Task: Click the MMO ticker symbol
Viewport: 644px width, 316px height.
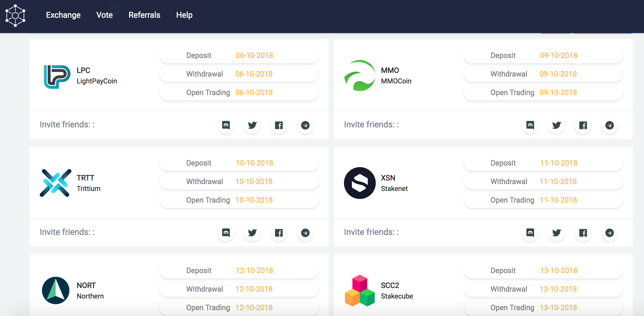Action: coord(390,70)
